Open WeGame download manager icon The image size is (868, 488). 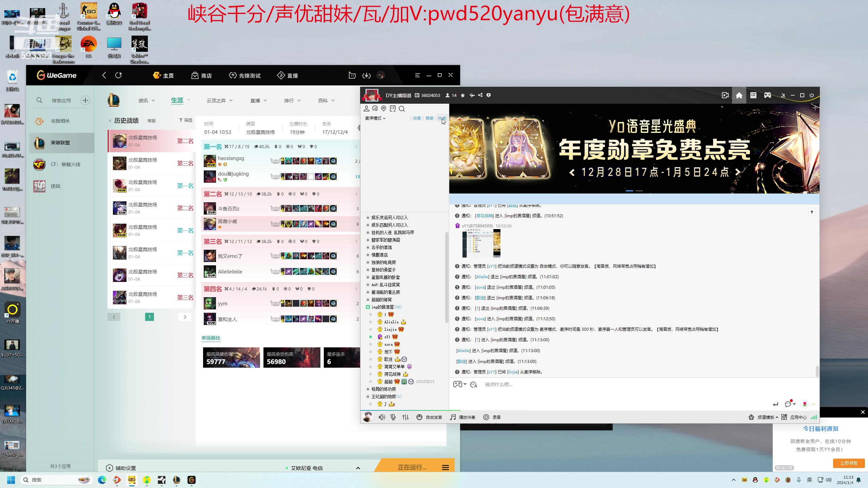(x=367, y=75)
